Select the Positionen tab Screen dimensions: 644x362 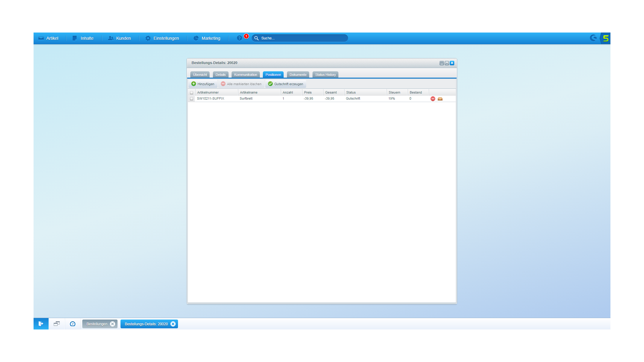point(273,75)
